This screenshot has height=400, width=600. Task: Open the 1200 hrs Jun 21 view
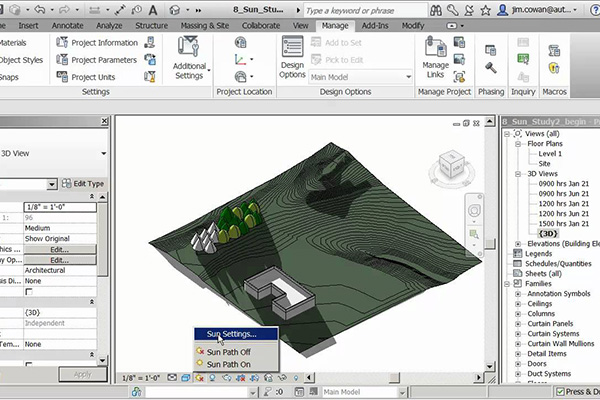pyautogui.click(x=563, y=214)
